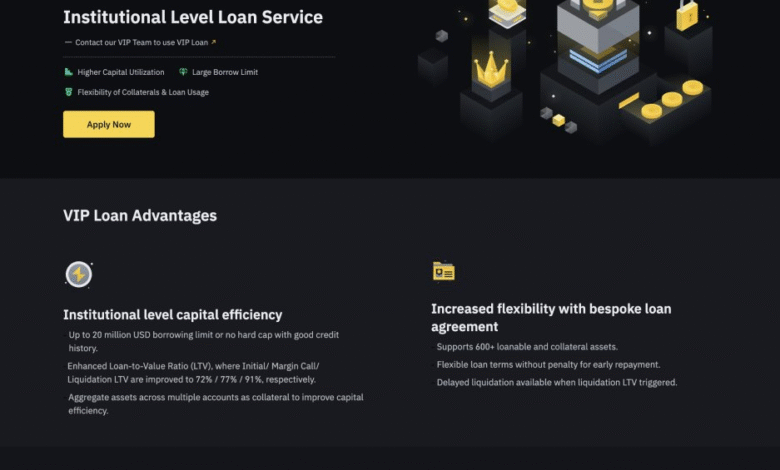Click the arrow icon beside VIP Loan link

tap(213, 42)
